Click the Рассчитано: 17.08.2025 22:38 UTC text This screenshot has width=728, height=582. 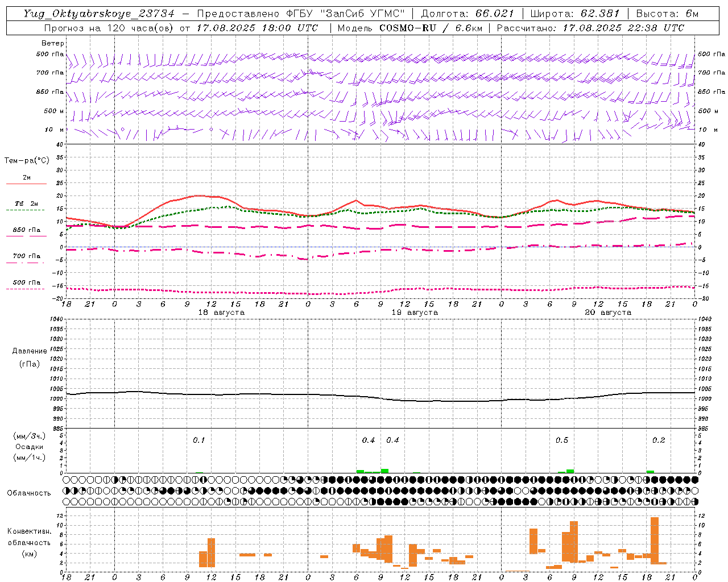(x=590, y=28)
